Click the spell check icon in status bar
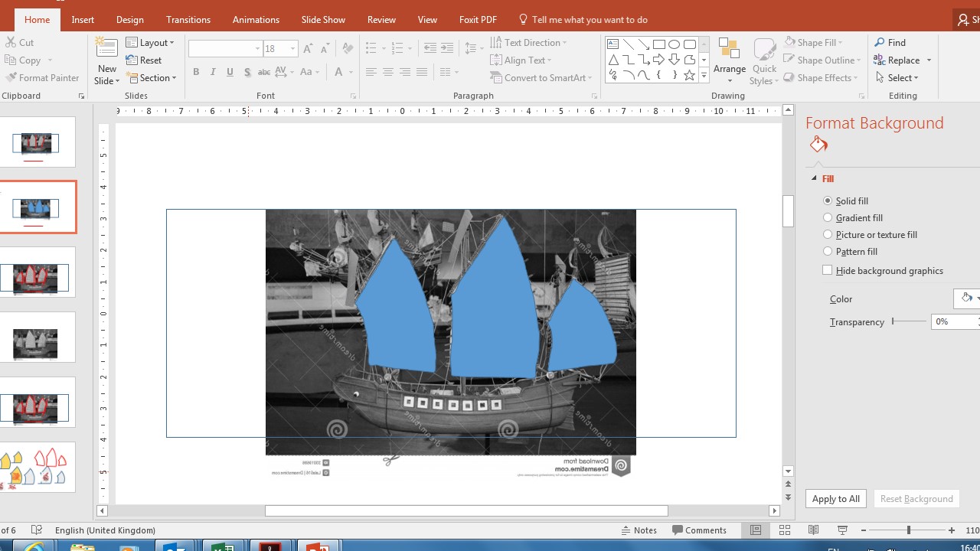 [x=36, y=530]
